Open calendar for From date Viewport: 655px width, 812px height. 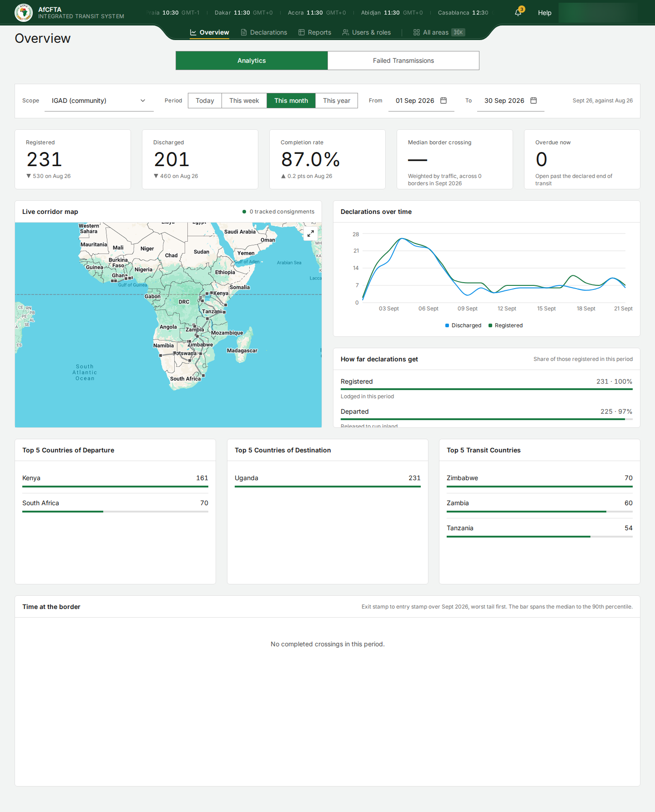[x=443, y=101]
